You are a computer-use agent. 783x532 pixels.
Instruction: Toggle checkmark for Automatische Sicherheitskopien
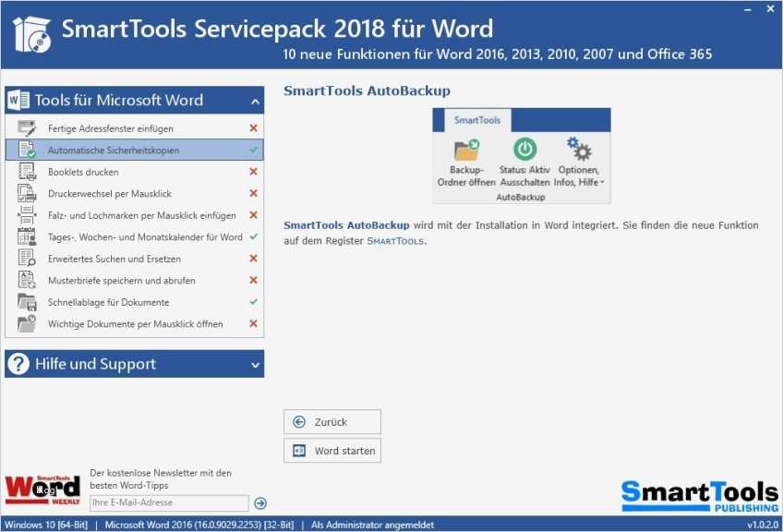point(253,150)
